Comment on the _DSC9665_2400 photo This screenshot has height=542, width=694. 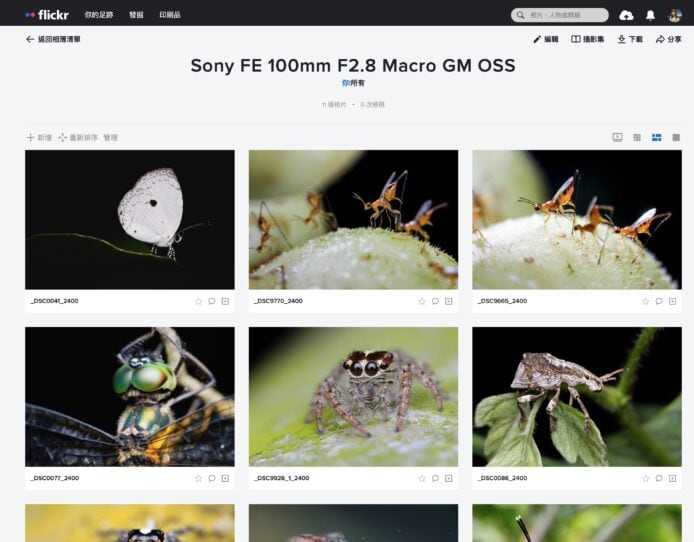[x=659, y=301]
